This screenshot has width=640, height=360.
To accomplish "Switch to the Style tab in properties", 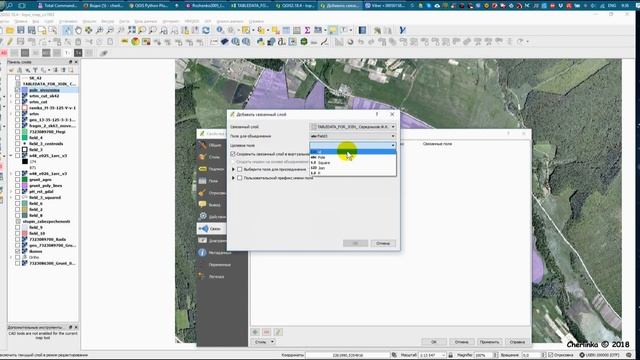I will (211, 157).
